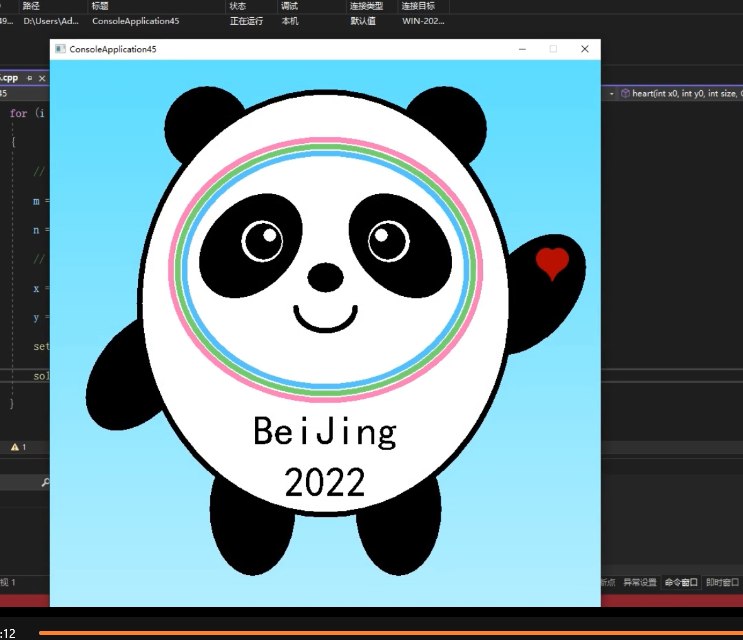Pin the .cpp editor tab

pyautogui.click(x=30, y=78)
